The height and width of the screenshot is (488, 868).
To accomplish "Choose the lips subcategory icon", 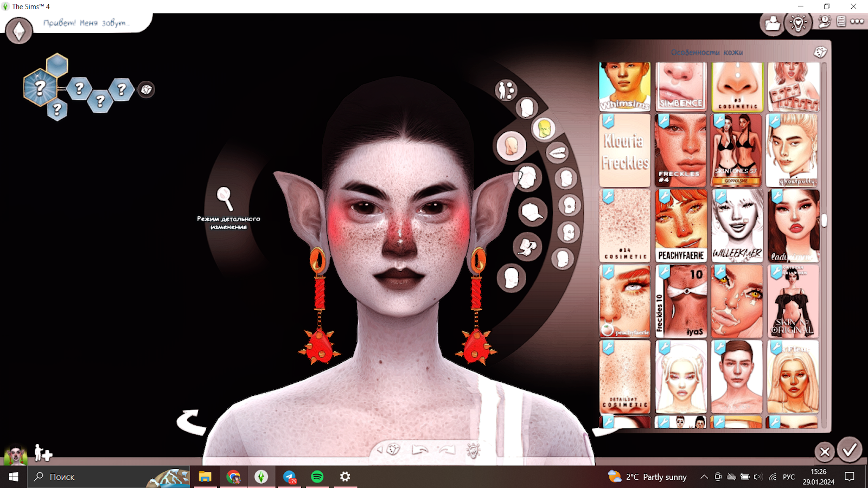I will click(x=557, y=152).
